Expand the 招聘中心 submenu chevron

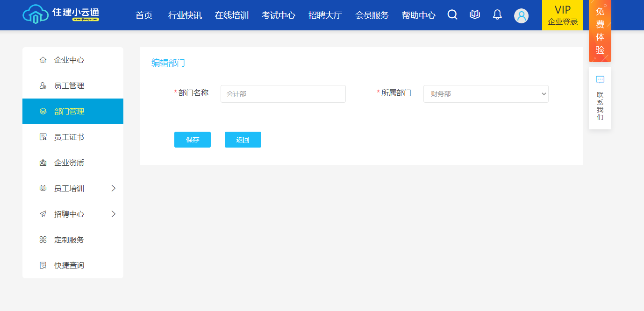tap(113, 214)
